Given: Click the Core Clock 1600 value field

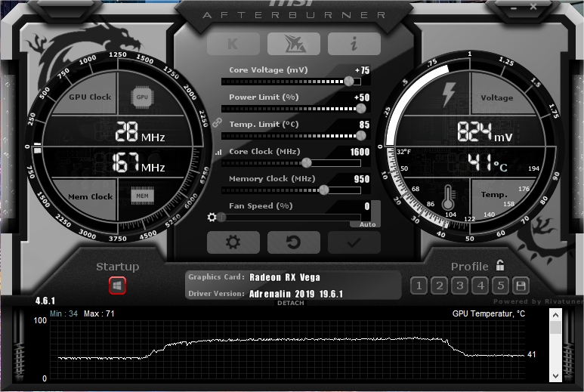Looking at the screenshot, I should coord(360,152).
